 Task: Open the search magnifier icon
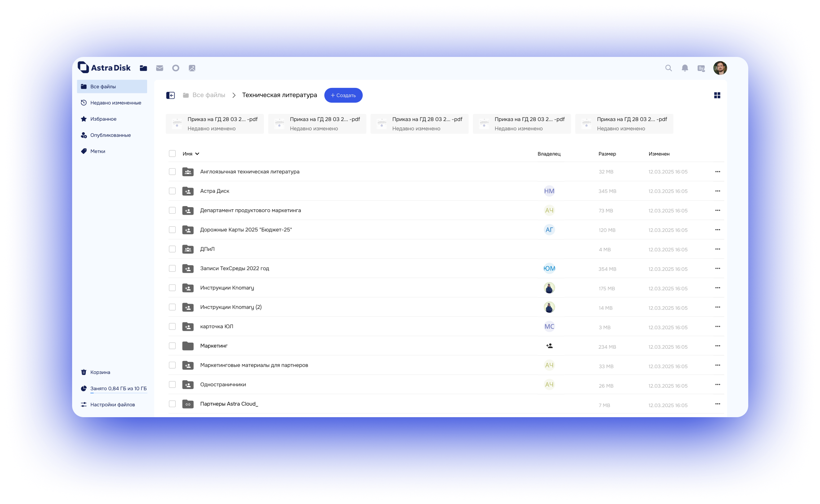click(668, 68)
